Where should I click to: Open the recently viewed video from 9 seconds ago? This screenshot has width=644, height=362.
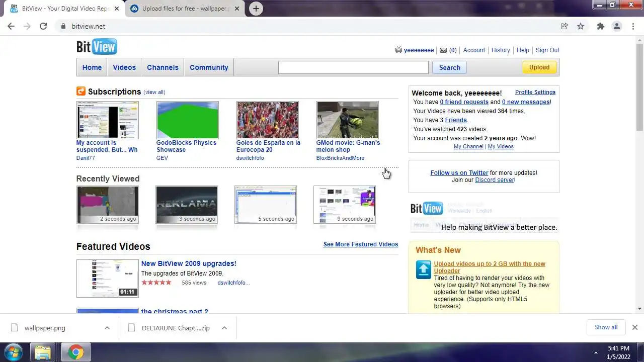pyautogui.click(x=344, y=205)
